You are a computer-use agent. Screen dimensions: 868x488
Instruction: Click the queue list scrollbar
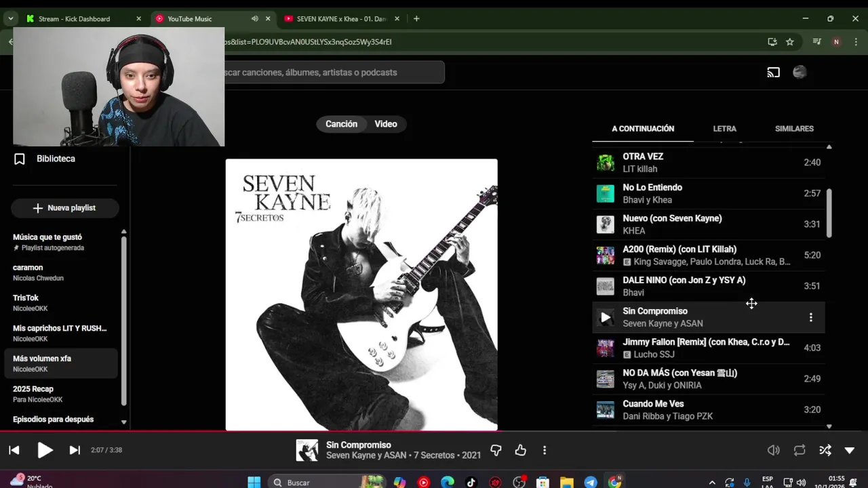pos(829,213)
